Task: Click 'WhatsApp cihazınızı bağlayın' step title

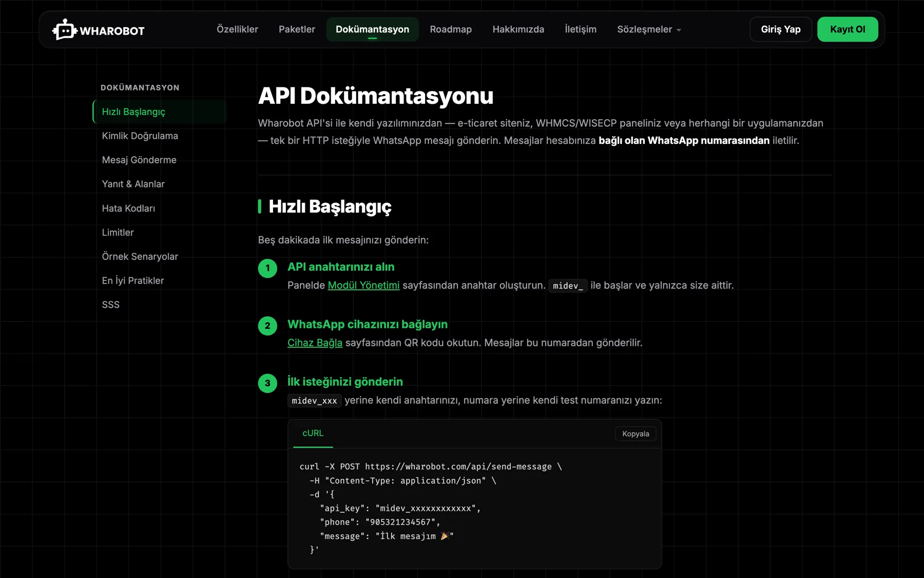Action: [368, 324]
